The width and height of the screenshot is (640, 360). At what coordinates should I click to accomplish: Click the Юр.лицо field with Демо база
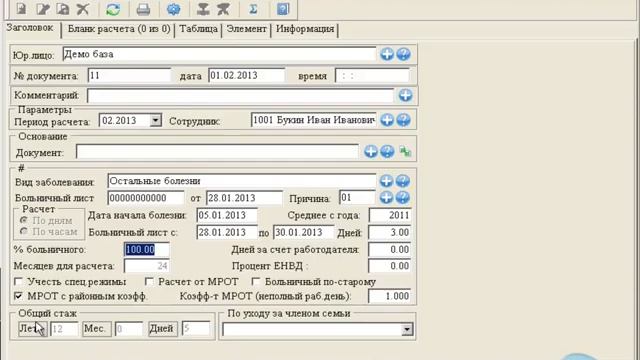(x=219, y=54)
